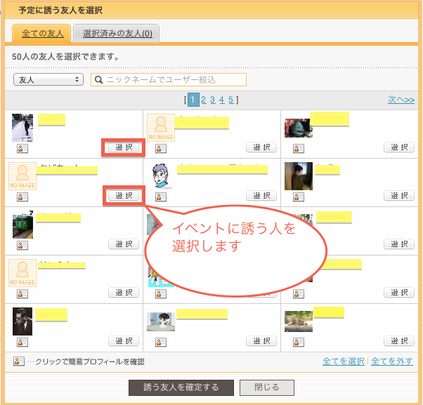The width and height of the screenshot is (423, 405).
Task: Open profile icon under the person-in-dark-room photo
Action: pyautogui.click(x=298, y=197)
